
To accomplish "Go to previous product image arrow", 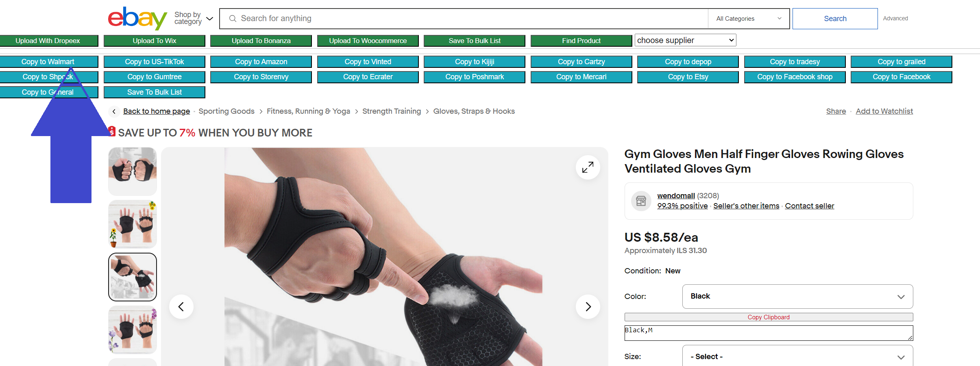I will pos(181,307).
